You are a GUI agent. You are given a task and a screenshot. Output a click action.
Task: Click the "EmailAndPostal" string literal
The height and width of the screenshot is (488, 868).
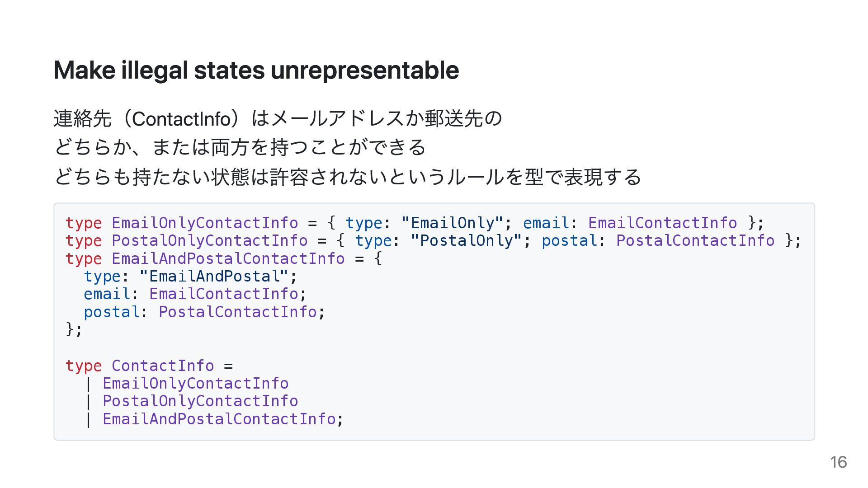(213, 276)
